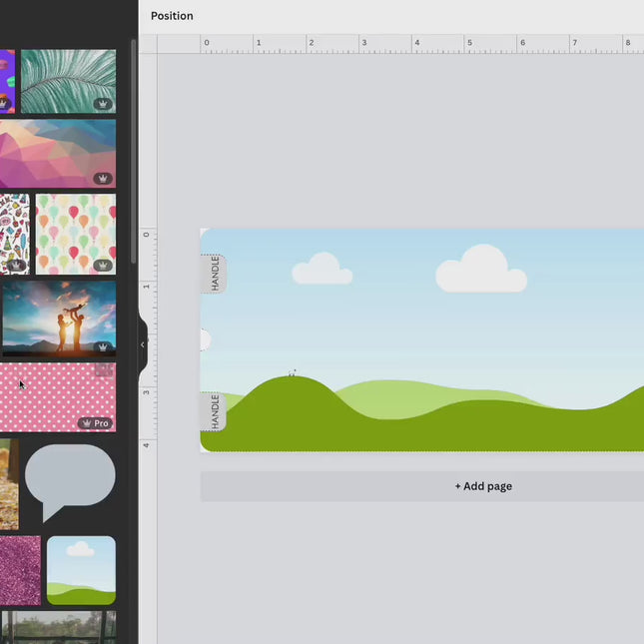Choose the purple glitter texture thumbnail
The width and height of the screenshot is (644, 644).
(20, 570)
